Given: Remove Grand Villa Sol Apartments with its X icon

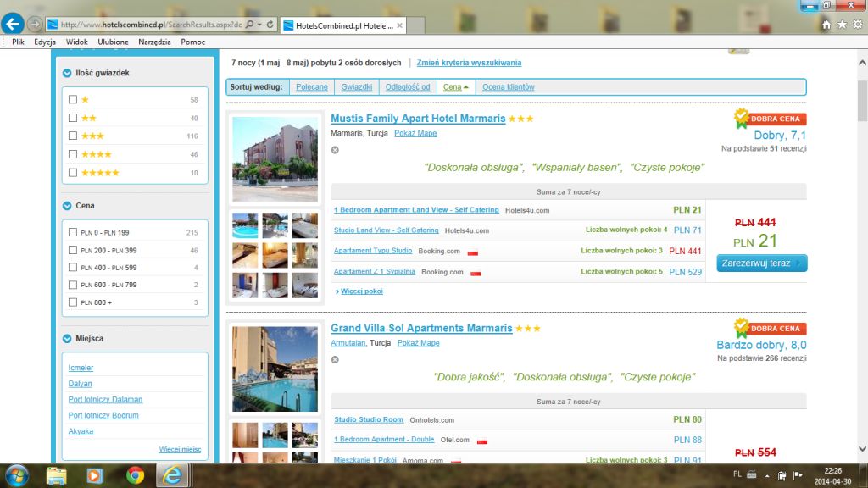Looking at the screenshot, I should click(x=335, y=359).
